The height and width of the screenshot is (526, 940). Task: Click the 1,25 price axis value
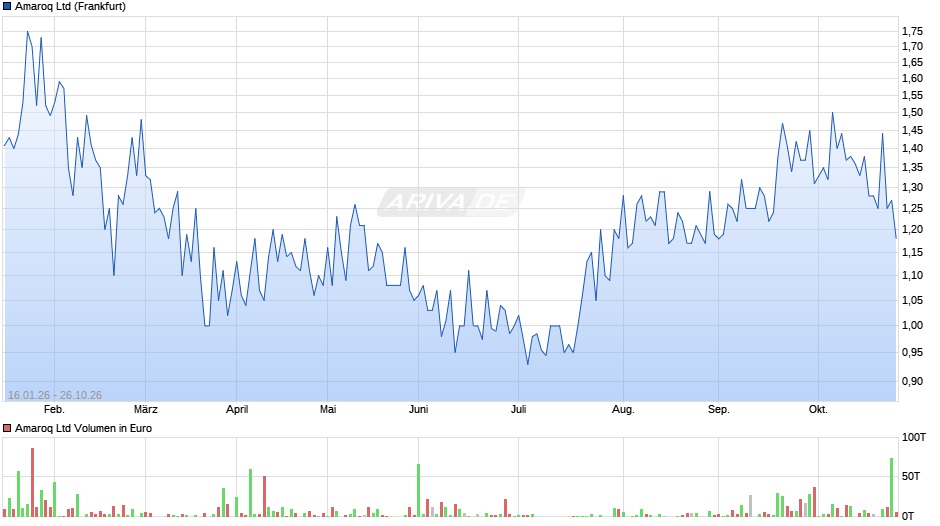[x=912, y=208]
